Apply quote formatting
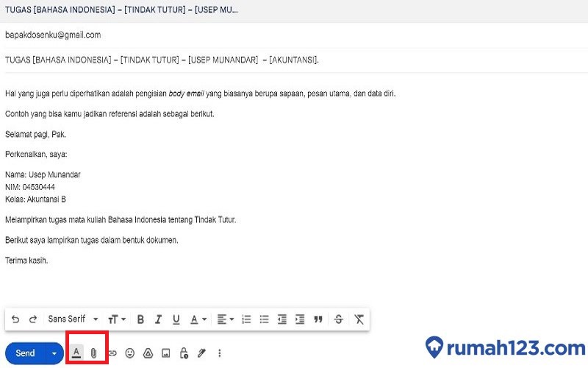Image resolution: width=588 pixels, height=368 pixels. 318,319
